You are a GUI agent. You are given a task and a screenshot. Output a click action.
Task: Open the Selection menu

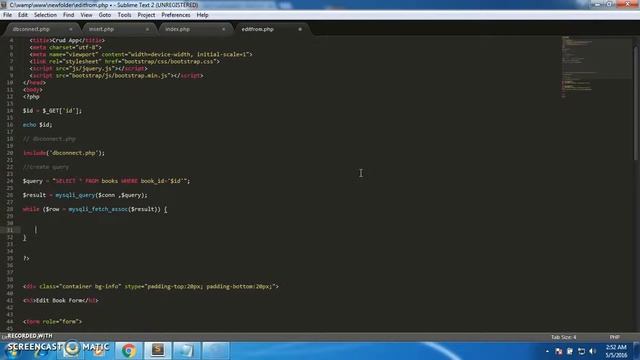pos(45,15)
